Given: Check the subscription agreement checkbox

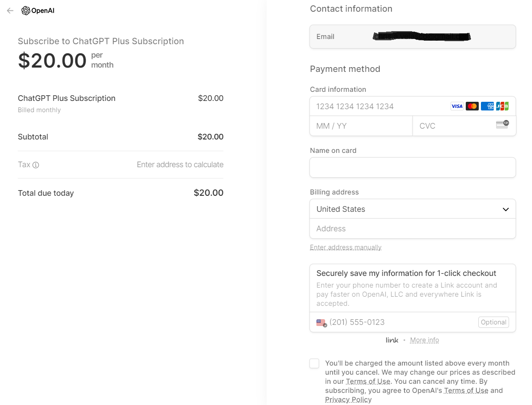Looking at the screenshot, I should pos(314,363).
